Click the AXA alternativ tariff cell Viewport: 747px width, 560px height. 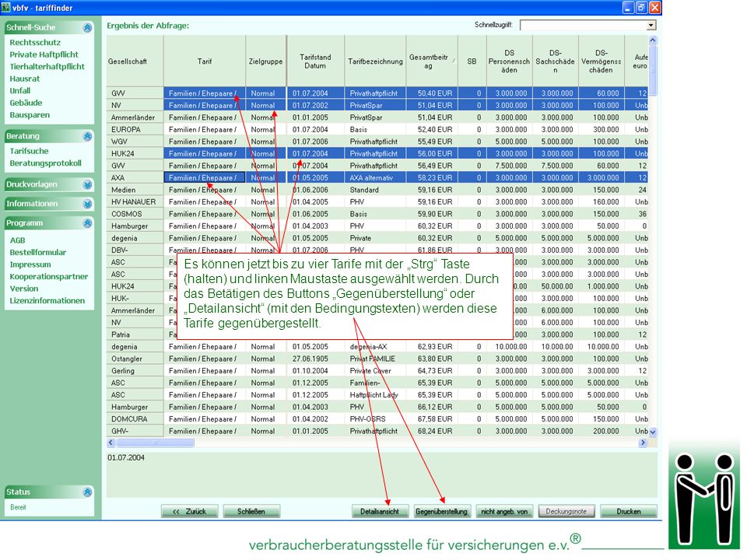click(375, 177)
